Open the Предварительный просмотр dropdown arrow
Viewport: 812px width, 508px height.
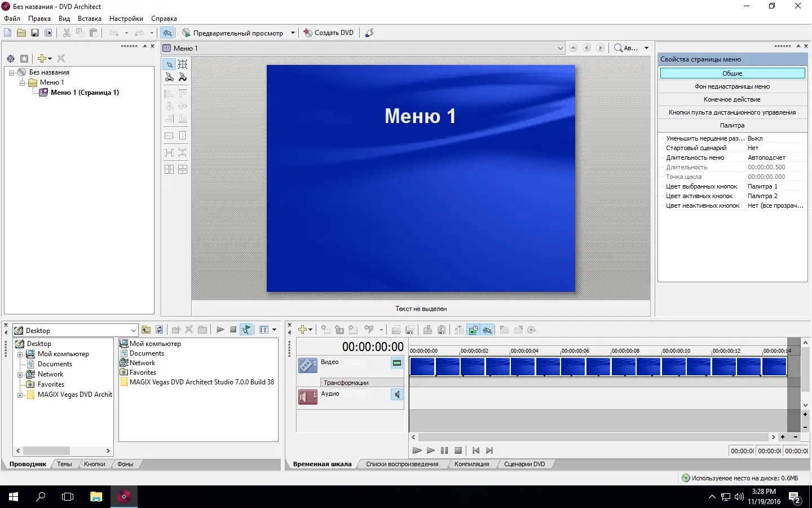tap(293, 32)
